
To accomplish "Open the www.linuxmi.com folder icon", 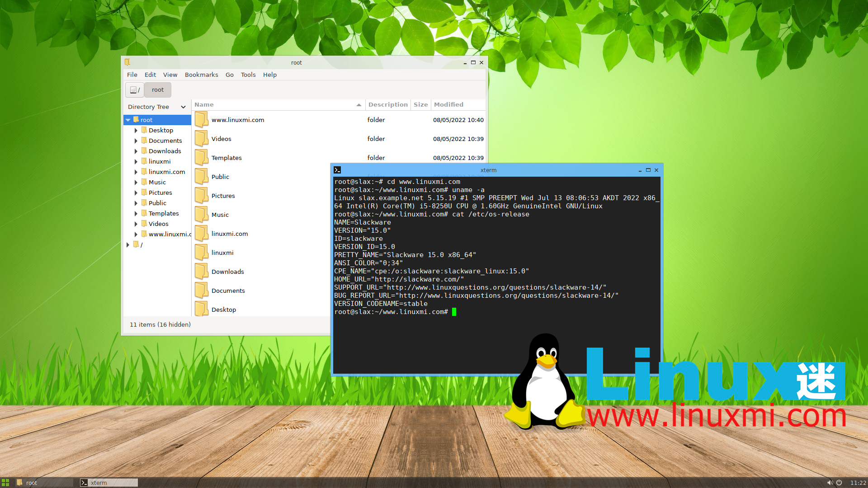I will click(x=202, y=119).
